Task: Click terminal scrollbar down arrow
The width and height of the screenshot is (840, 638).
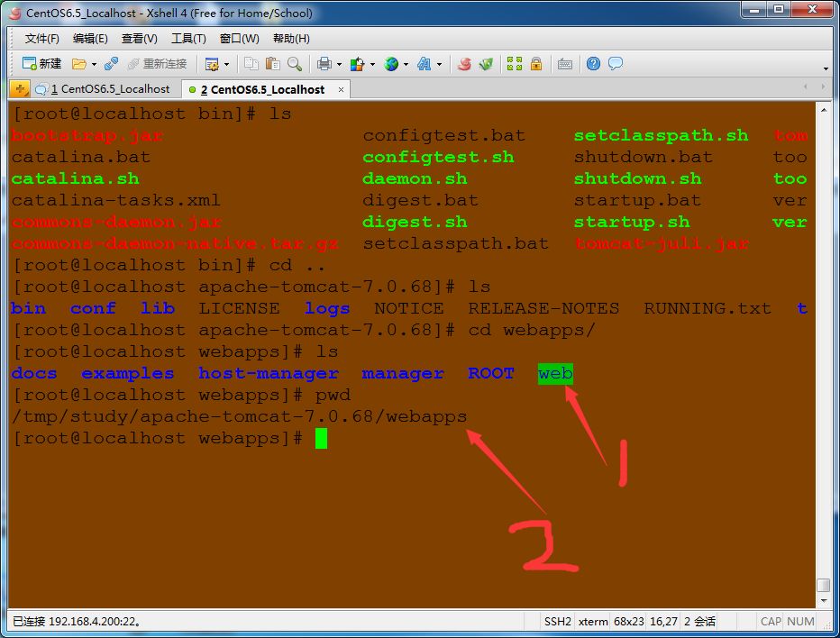Action: [x=824, y=601]
